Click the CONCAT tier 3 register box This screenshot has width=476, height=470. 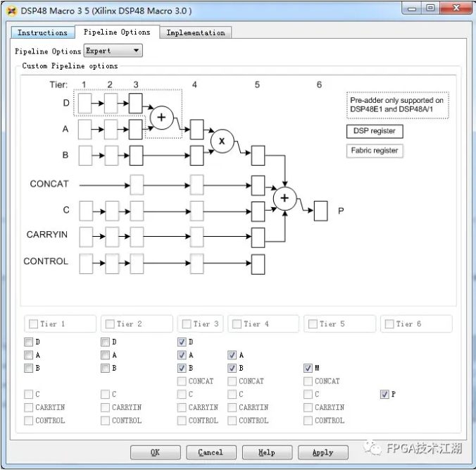pyautogui.click(x=137, y=185)
